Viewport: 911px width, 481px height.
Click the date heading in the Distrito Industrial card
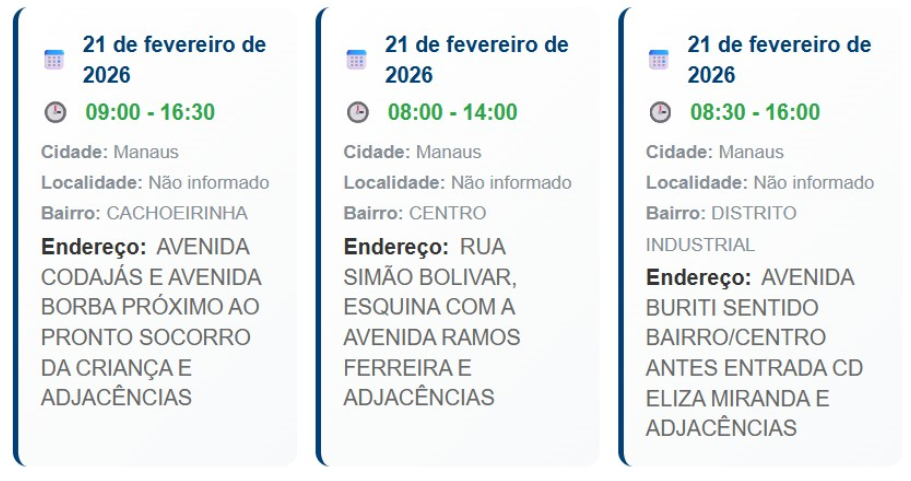pyautogui.click(x=778, y=60)
